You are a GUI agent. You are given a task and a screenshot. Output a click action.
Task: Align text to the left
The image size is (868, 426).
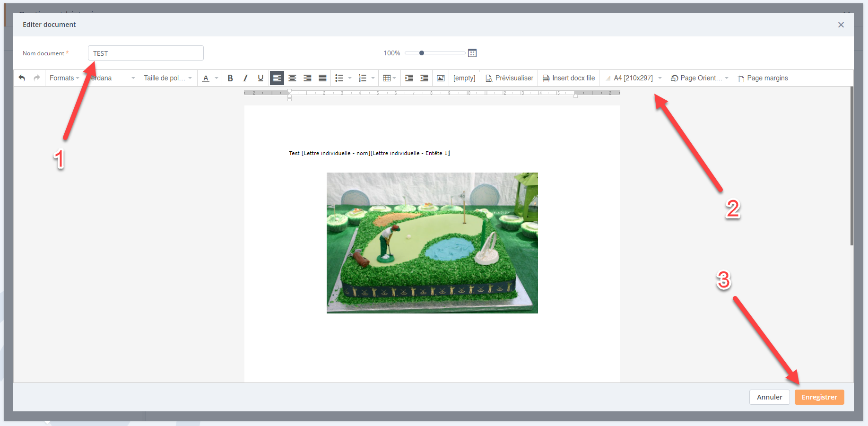click(277, 78)
